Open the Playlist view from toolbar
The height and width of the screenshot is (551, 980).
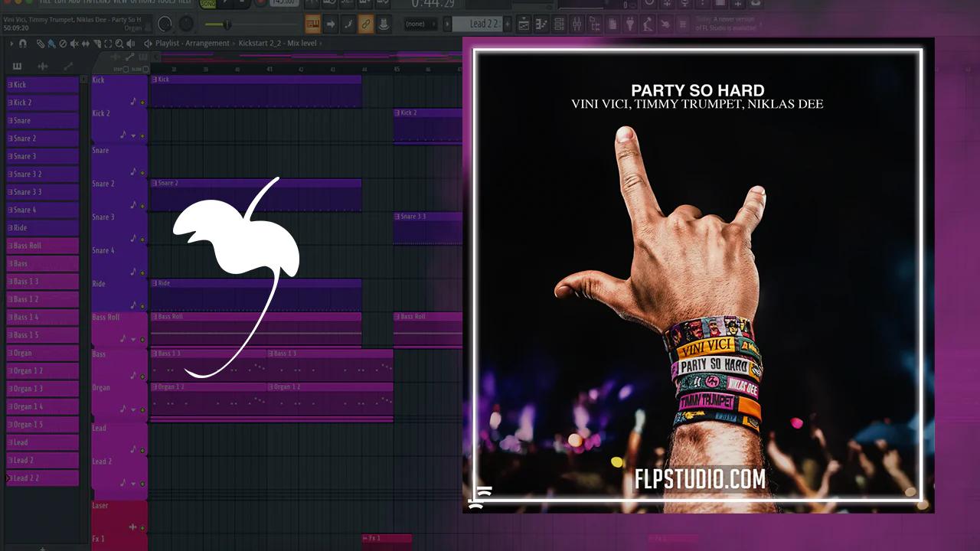(524, 24)
